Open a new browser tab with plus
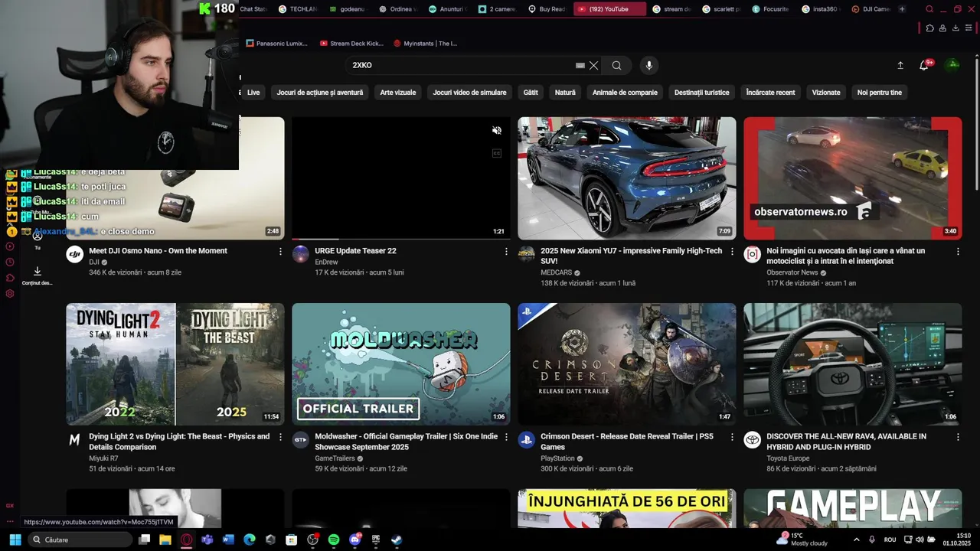The image size is (980, 551). point(902,9)
